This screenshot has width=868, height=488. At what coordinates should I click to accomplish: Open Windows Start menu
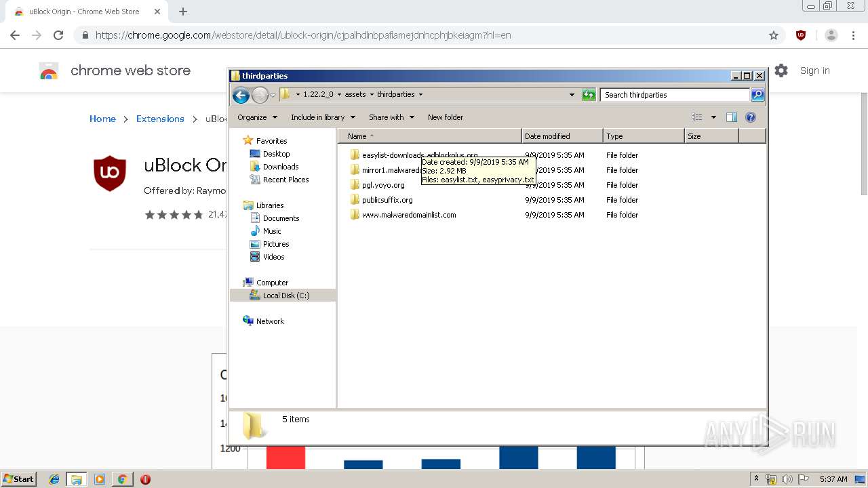[x=19, y=479]
